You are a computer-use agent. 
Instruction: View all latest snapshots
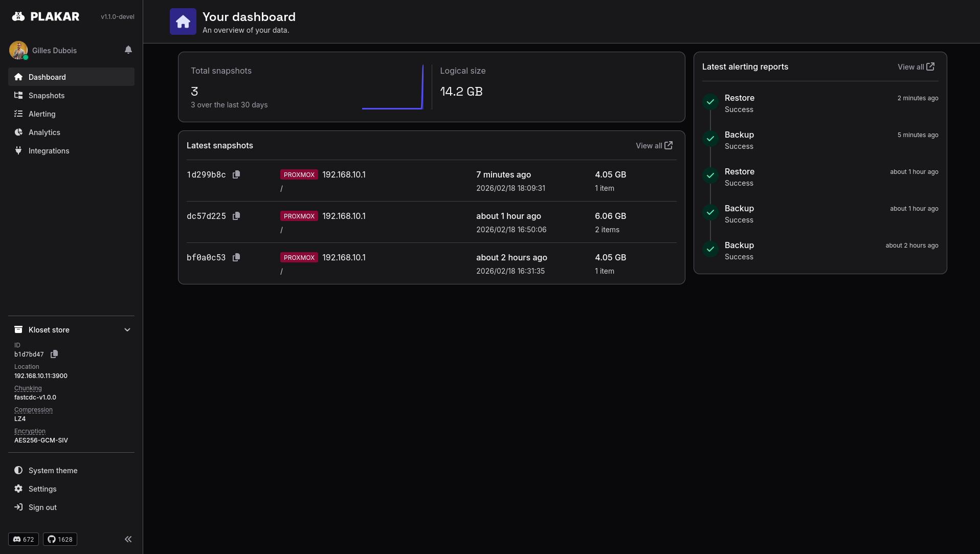654,146
